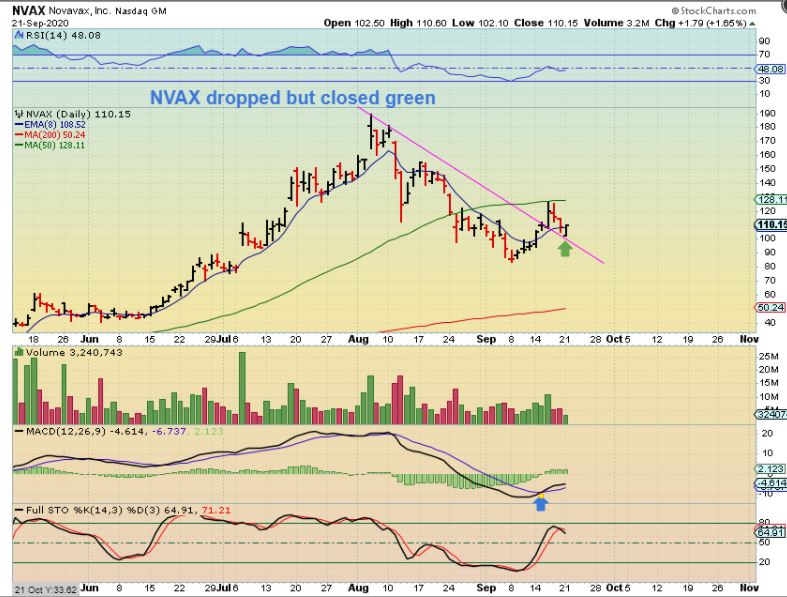Click the High value 110.60
This screenshot has width=787, height=597.
pos(431,23)
